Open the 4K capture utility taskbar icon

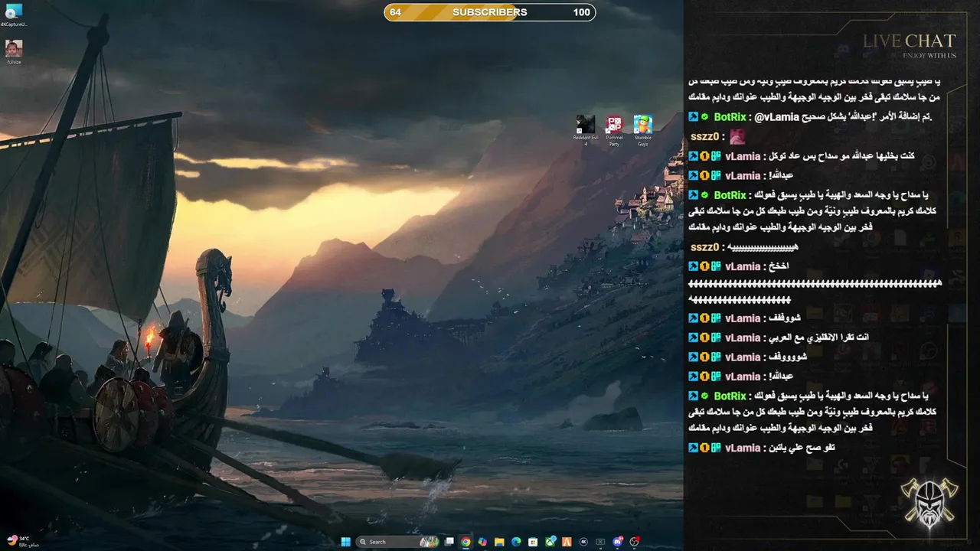(x=583, y=542)
